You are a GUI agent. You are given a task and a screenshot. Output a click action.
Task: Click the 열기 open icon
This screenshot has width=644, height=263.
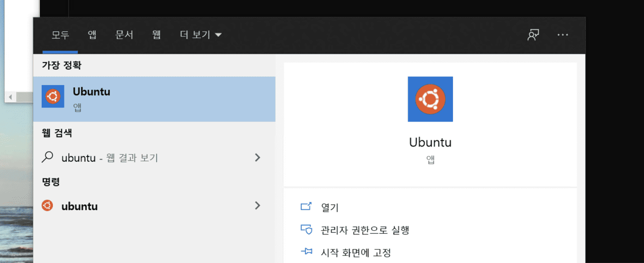coord(306,207)
